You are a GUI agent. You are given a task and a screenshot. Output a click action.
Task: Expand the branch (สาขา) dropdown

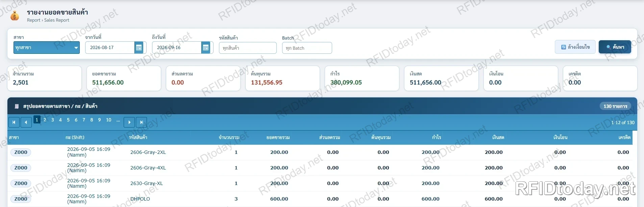click(47, 48)
